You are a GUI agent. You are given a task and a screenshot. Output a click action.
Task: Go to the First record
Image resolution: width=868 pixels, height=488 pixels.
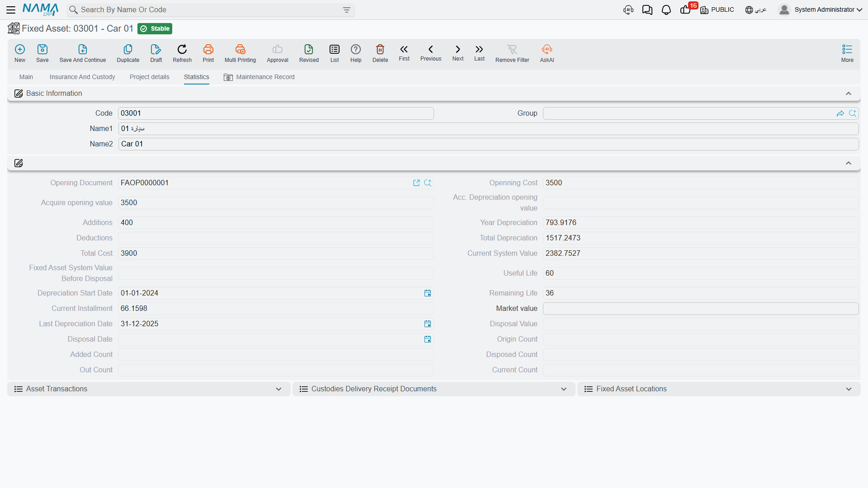(x=404, y=52)
